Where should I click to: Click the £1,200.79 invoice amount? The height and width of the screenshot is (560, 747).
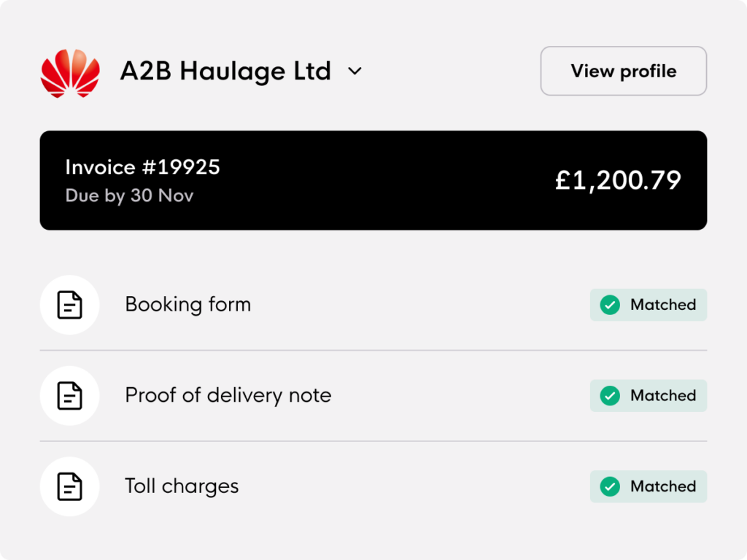pyautogui.click(x=618, y=181)
